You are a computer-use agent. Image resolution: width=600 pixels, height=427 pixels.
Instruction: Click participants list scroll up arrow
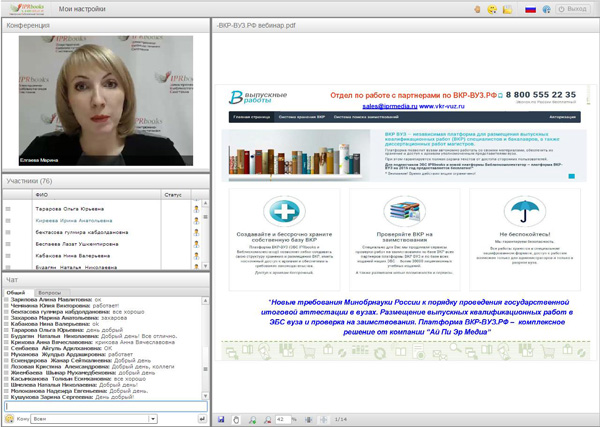(205, 203)
